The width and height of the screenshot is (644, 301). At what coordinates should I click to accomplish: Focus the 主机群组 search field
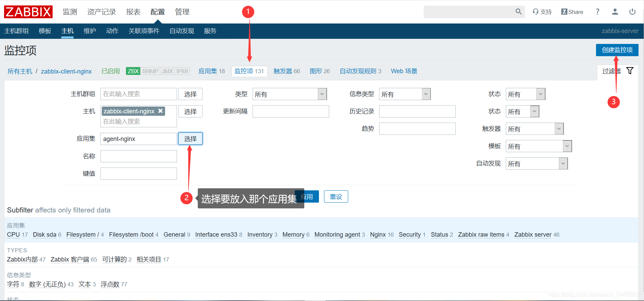point(139,94)
